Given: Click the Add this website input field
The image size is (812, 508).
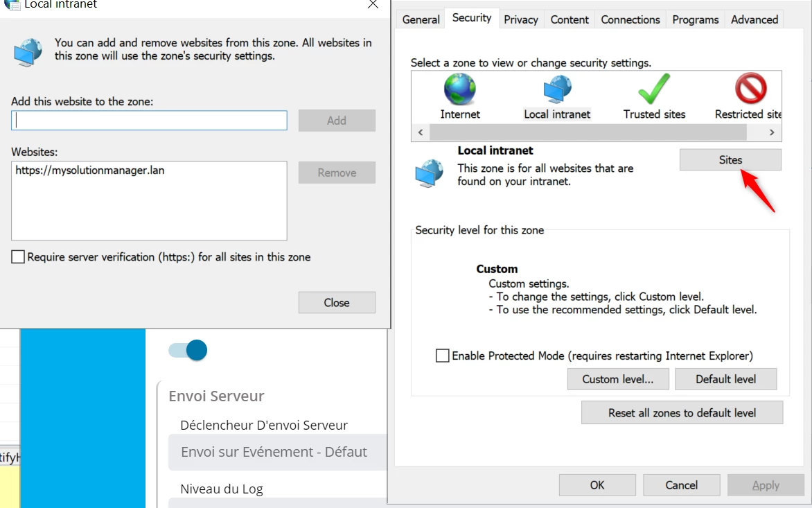Looking at the screenshot, I should pos(149,120).
